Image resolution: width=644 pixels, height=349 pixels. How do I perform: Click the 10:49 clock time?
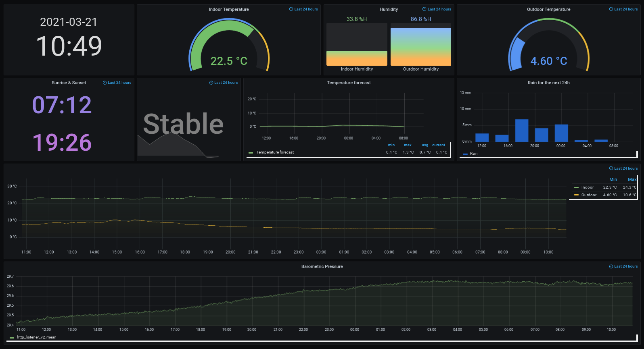(69, 46)
